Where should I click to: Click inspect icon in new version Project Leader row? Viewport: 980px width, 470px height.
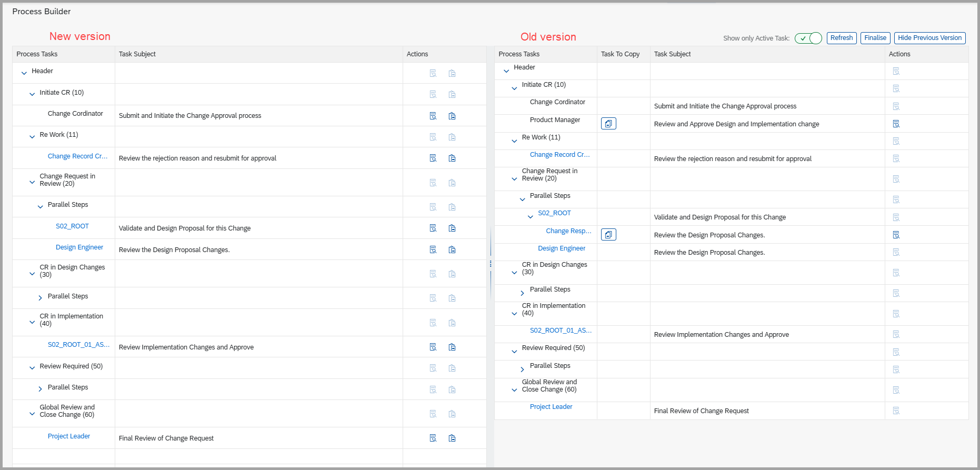433,438
